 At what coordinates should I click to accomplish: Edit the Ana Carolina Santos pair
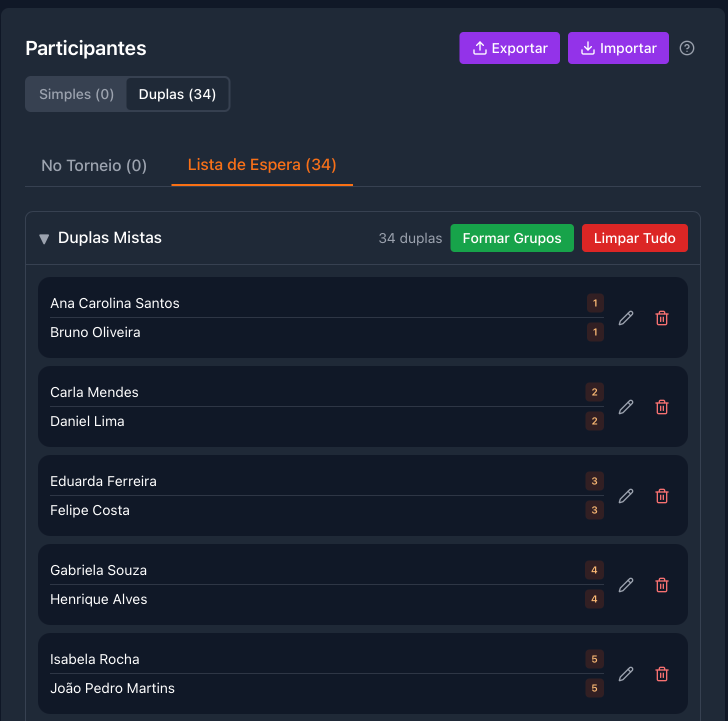(x=625, y=317)
